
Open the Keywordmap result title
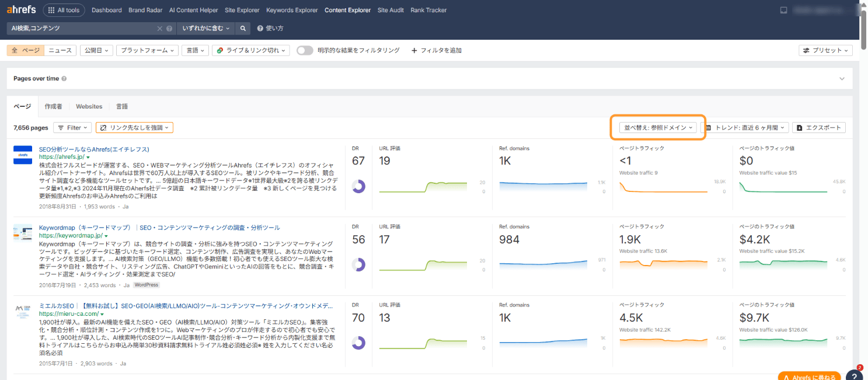point(159,228)
